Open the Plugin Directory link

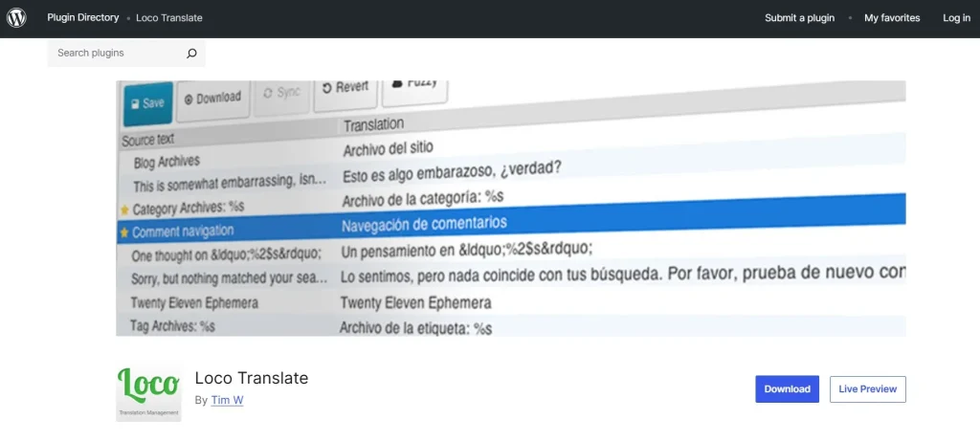[82, 17]
